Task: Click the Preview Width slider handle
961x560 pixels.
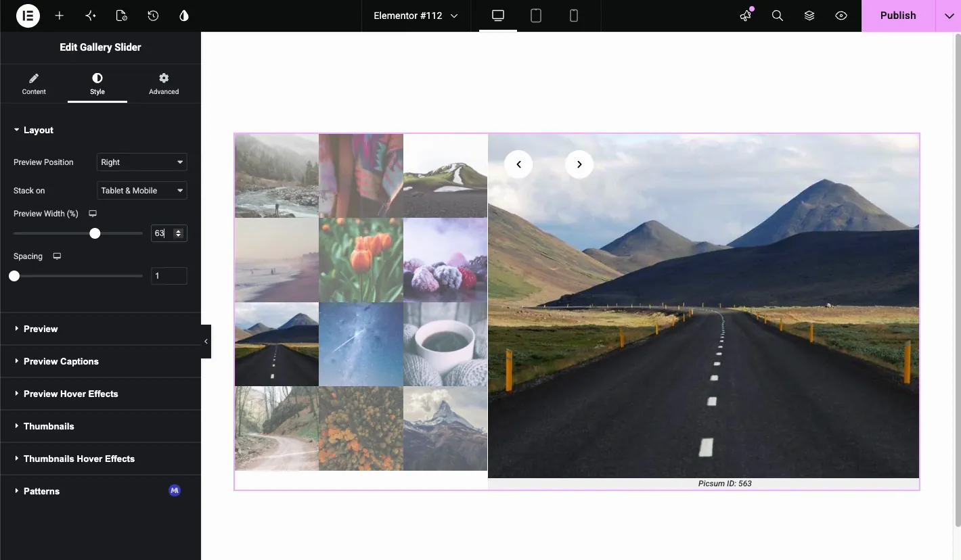Action: click(x=95, y=233)
